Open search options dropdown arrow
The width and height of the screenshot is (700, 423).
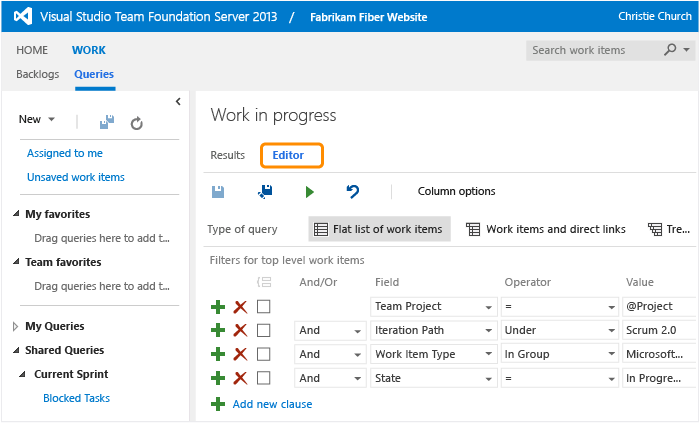(687, 50)
